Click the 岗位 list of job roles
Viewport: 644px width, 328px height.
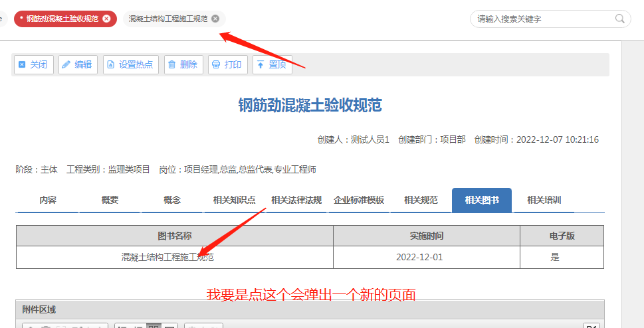pyautogui.click(x=237, y=169)
